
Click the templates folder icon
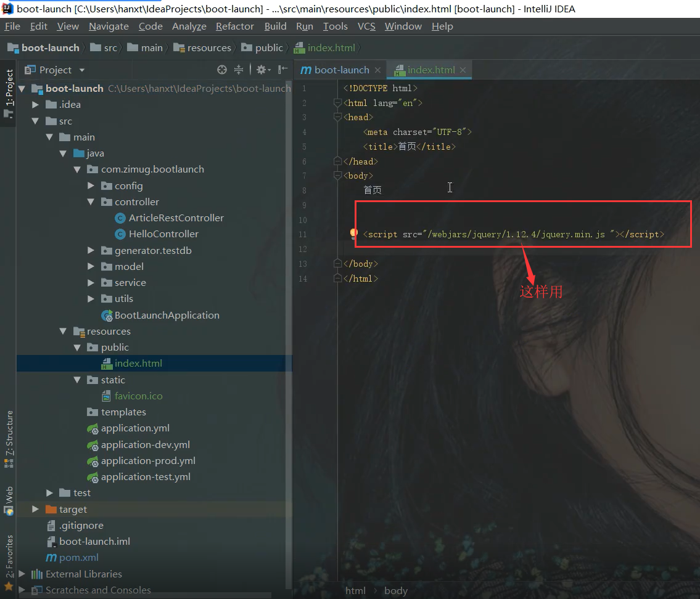pyautogui.click(x=93, y=412)
